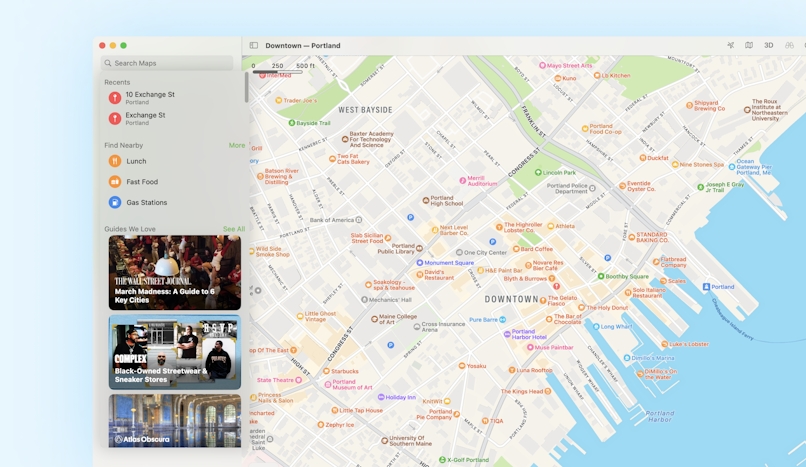
Task: Open March Madness guide thumbnail
Action: (x=175, y=272)
